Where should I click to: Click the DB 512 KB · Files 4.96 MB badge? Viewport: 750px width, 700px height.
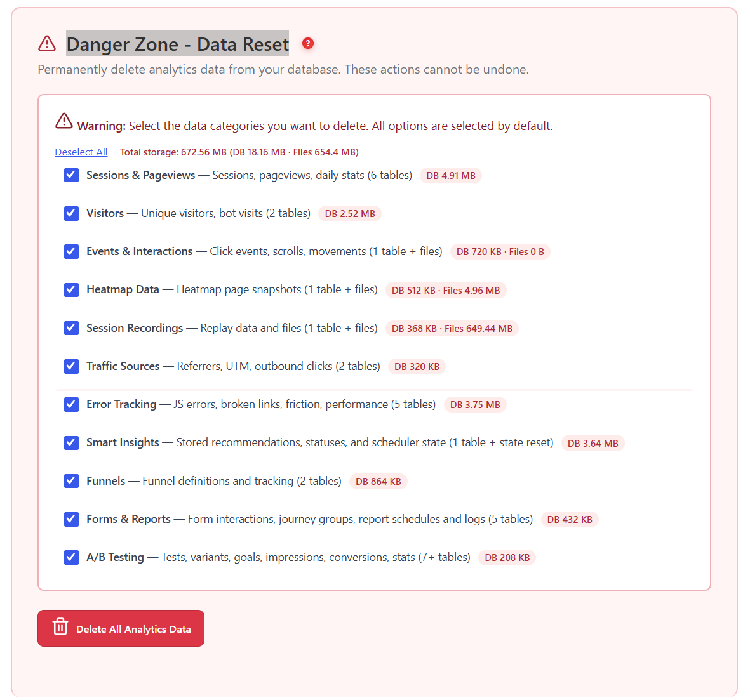[x=446, y=290]
